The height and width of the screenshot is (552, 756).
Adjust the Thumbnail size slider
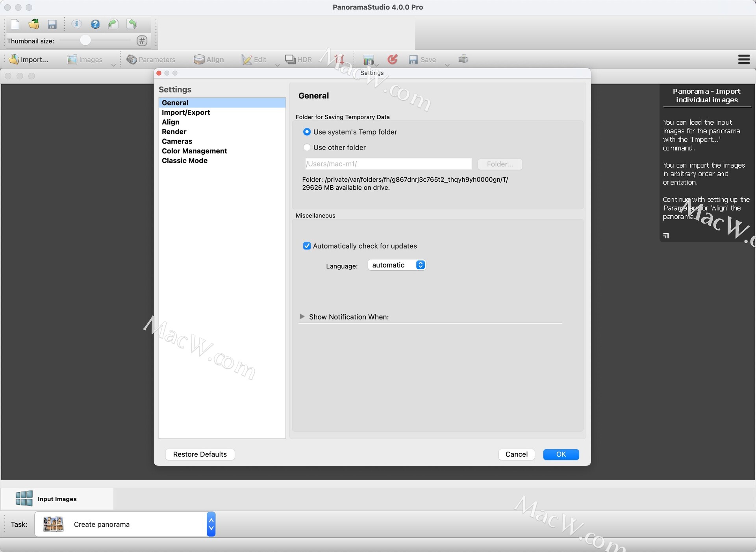[94, 41]
